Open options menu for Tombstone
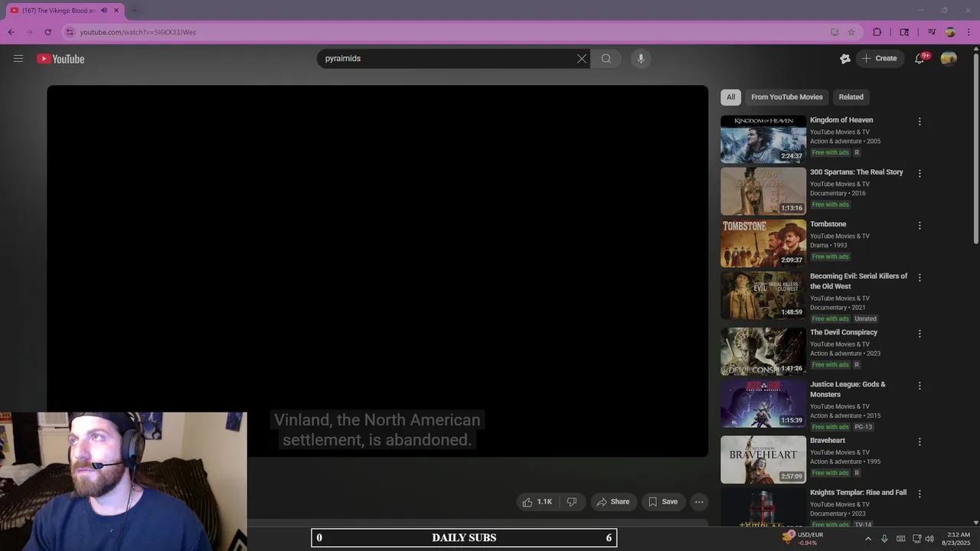This screenshot has width=980, height=551. (920, 225)
